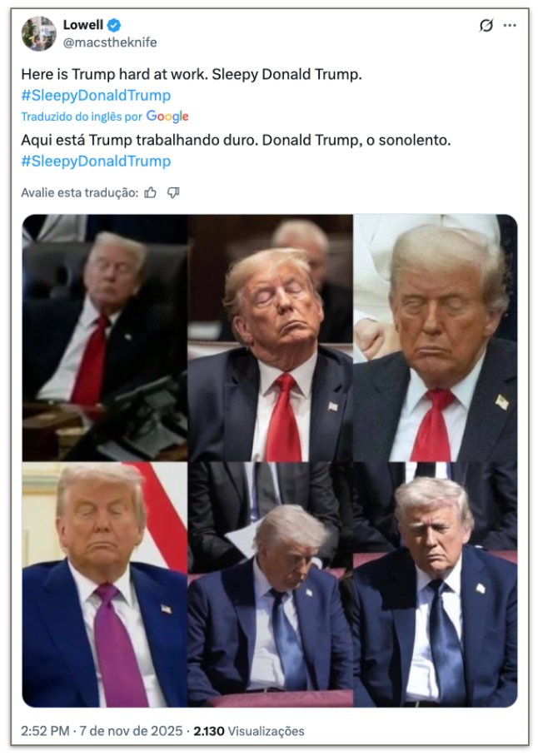This screenshot has width=538, height=756.
Task: Open the @macstheknife handle
Action: 110,42
